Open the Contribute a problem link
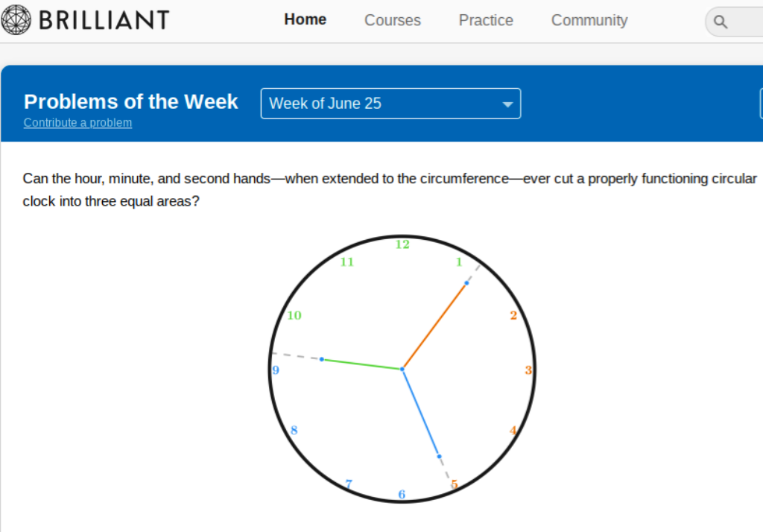Image resolution: width=763 pixels, height=532 pixels. 77,123
